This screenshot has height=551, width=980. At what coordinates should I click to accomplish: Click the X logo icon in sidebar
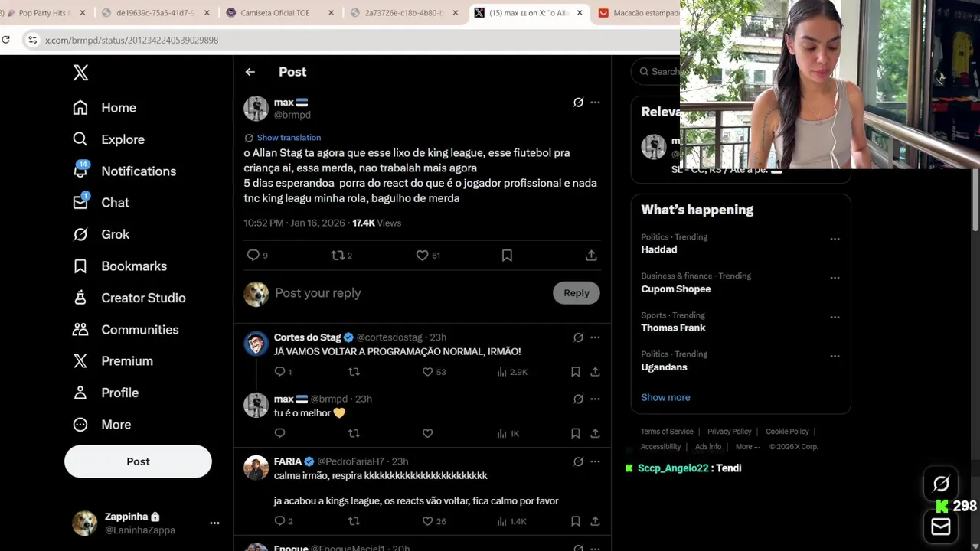coord(80,73)
